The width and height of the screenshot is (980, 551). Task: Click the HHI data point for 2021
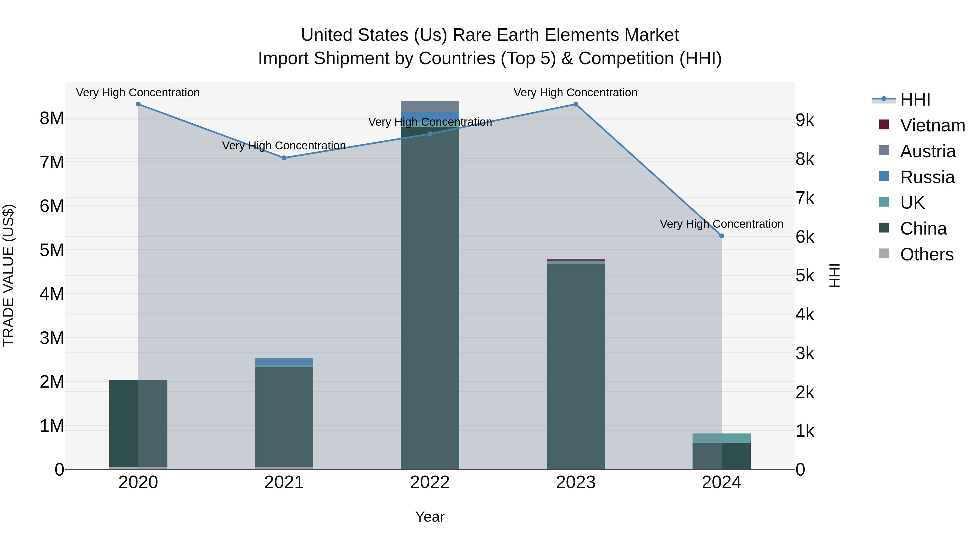click(x=284, y=158)
